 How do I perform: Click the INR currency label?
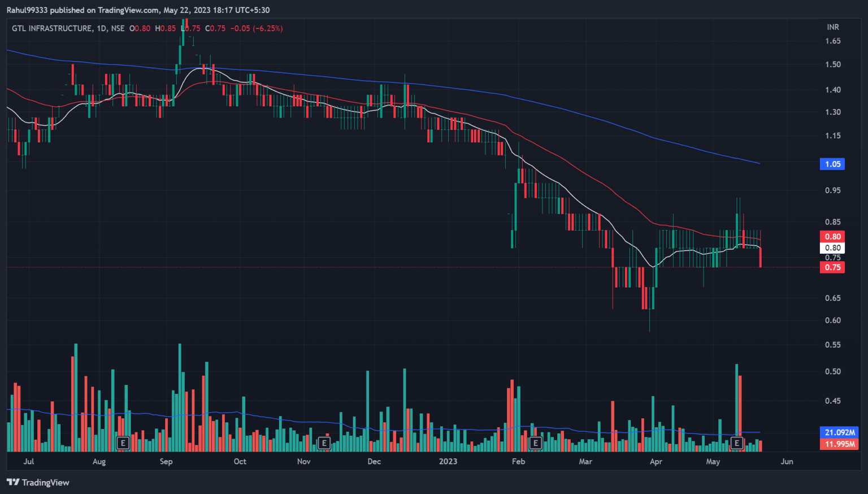832,27
